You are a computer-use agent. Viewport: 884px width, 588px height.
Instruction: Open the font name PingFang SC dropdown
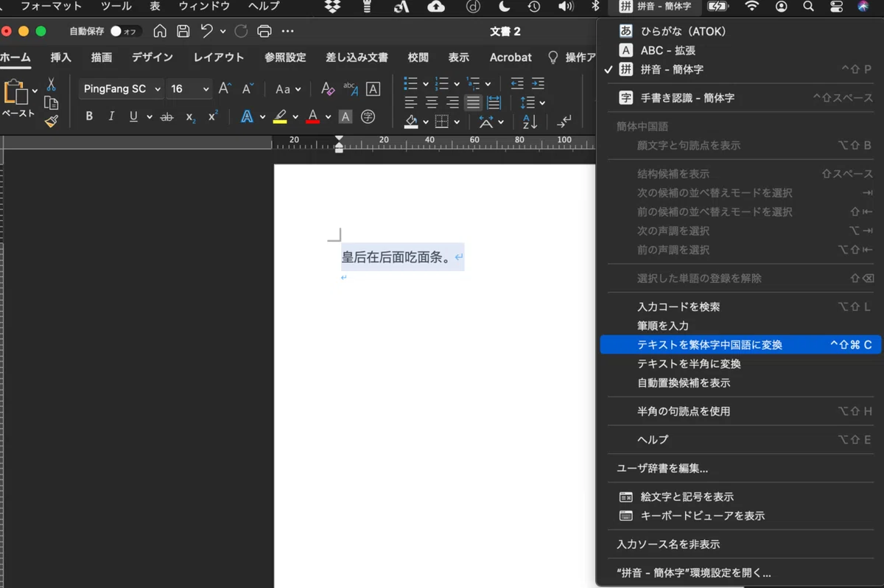click(158, 89)
